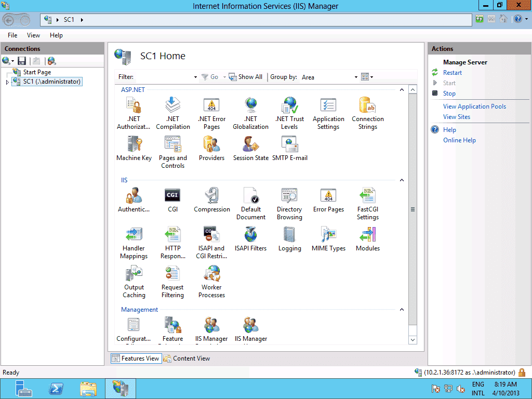Viewport: 532px width, 399px height.
Task: Open Directory Browsing feature
Action: pos(289,204)
